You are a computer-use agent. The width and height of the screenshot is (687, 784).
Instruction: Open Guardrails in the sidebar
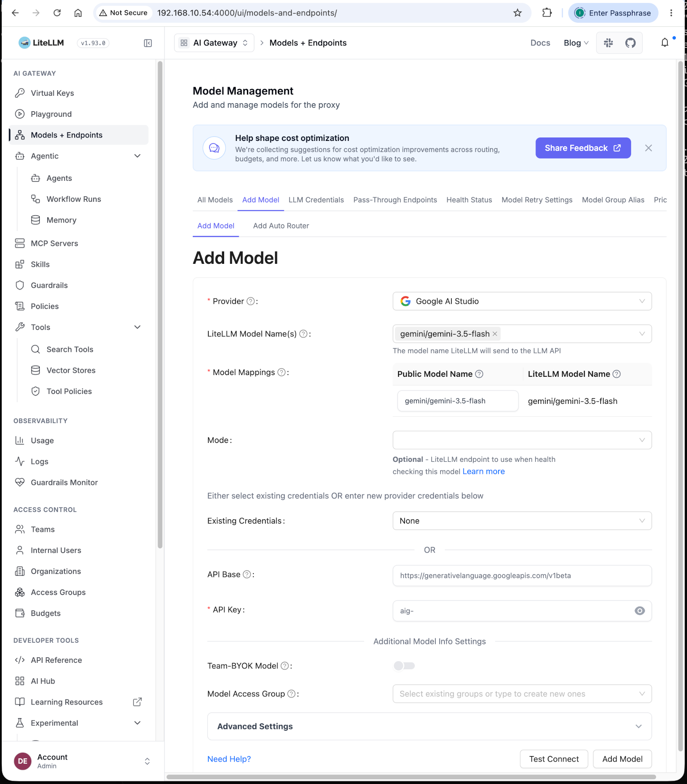pos(79,285)
